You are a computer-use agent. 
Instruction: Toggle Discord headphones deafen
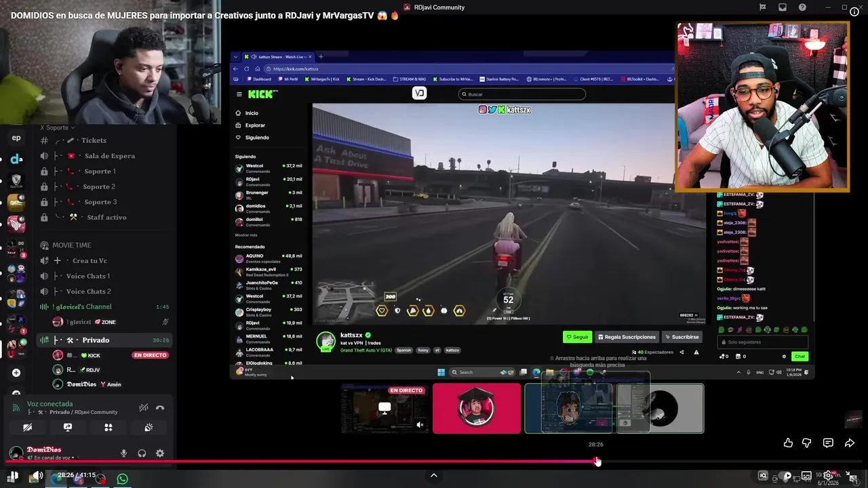(x=142, y=453)
